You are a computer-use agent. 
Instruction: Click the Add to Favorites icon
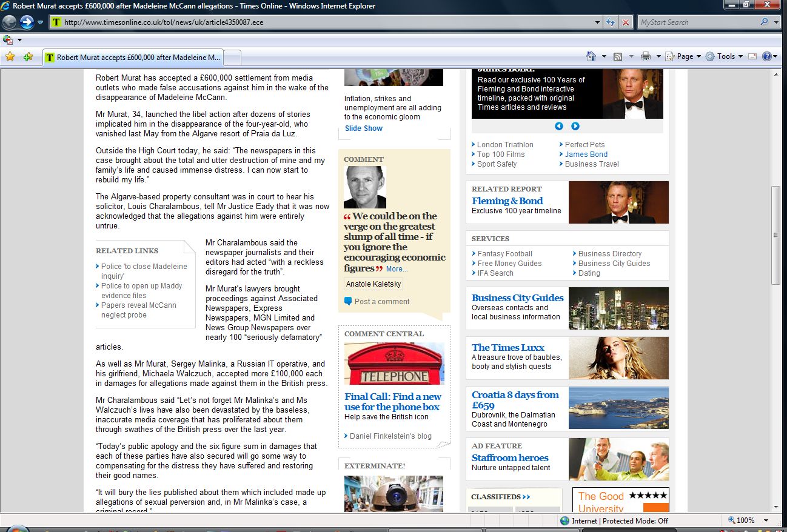(28, 56)
